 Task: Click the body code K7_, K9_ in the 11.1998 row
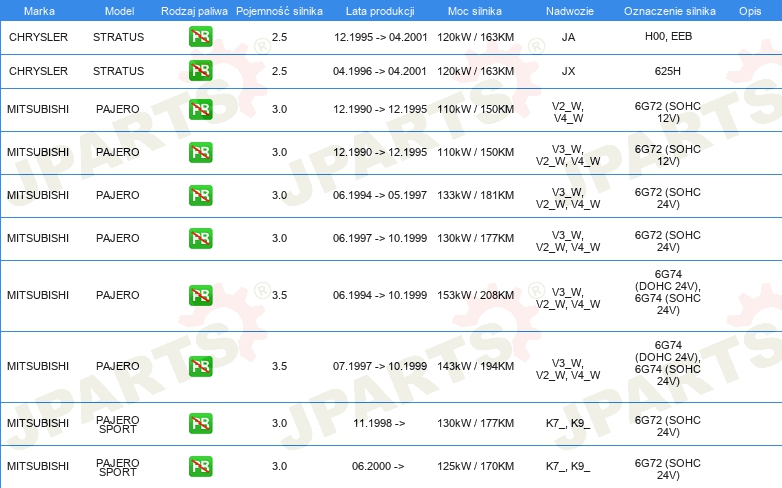(x=568, y=423)
